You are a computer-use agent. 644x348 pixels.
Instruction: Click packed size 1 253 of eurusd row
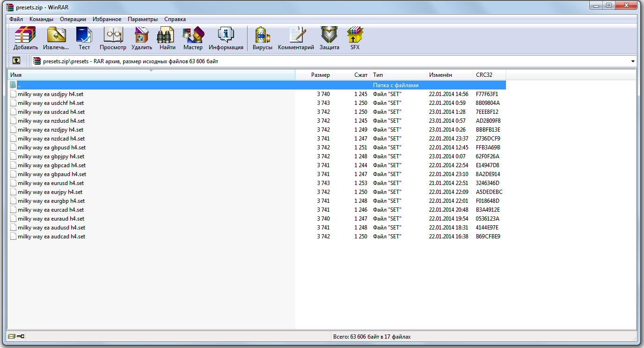[x=361, y=183]
